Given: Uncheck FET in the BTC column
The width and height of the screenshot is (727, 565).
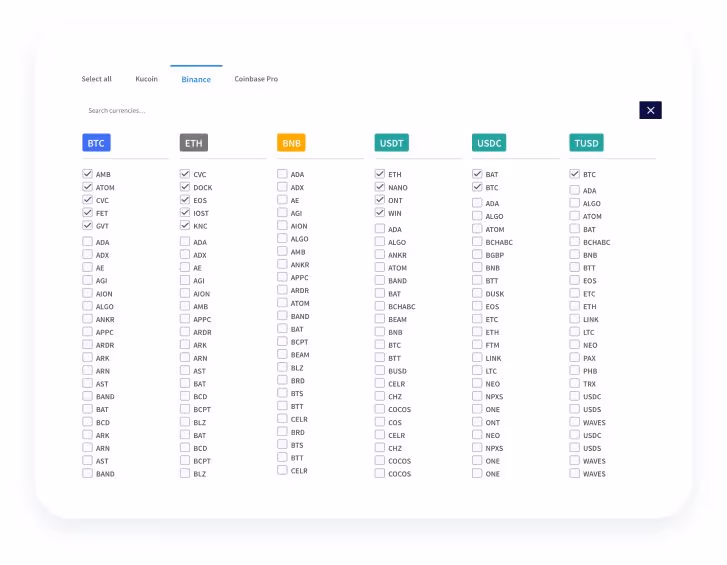Looking at the screenshot, I should 88,213.
